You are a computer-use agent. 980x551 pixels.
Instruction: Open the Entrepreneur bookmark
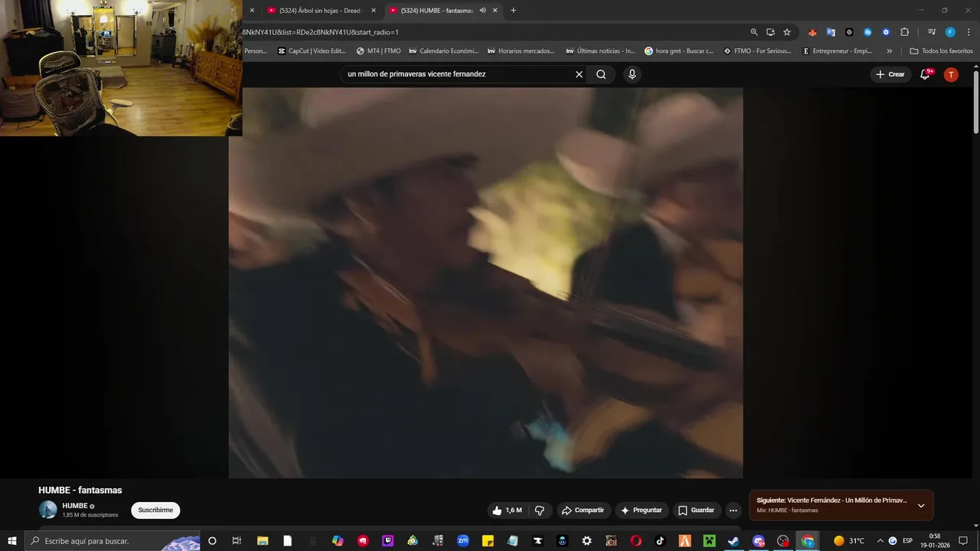tap(837, 51)
